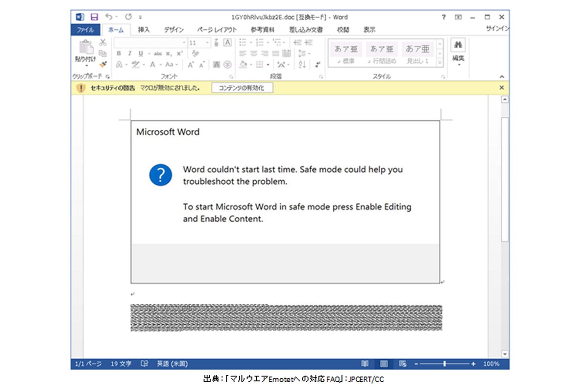Open the Borders dropdown arrow
This screenshot has height=392, width=588.
tap(269, 64)
